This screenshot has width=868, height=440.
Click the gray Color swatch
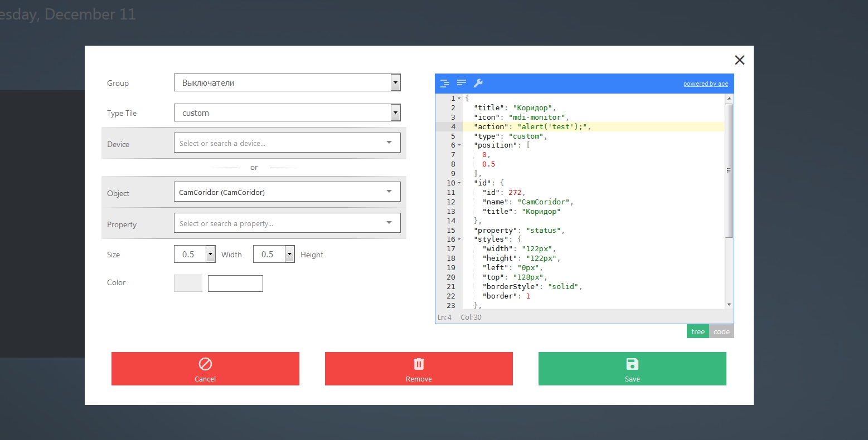click(188, 283)
